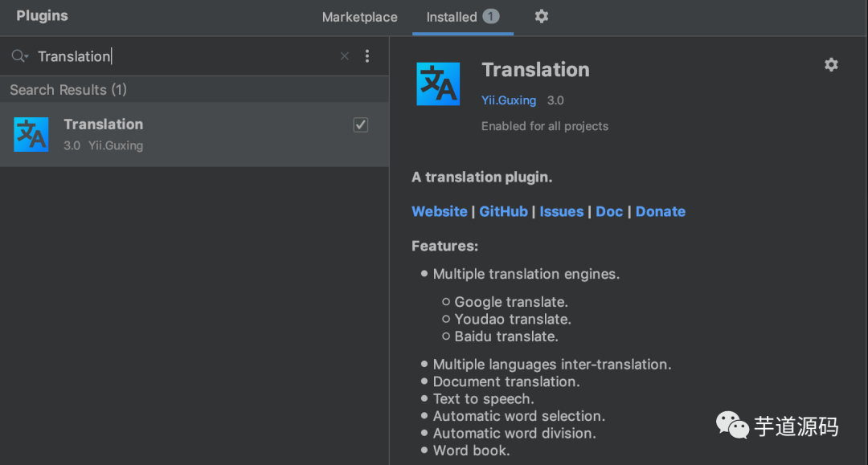The image size is (868, 465).
Task: Click 'Multiple translation engines.' feature item
Action: pos(526,274)
